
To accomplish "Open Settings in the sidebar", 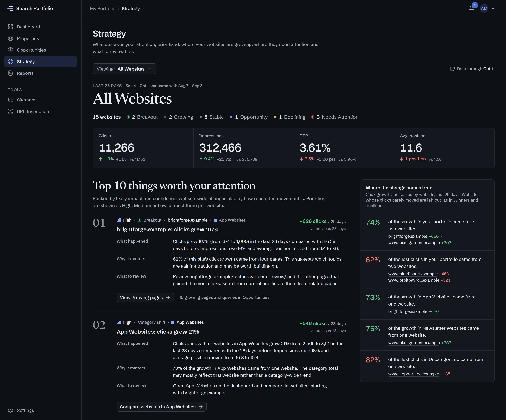I will pyautogui.click(x=40, y=410).
